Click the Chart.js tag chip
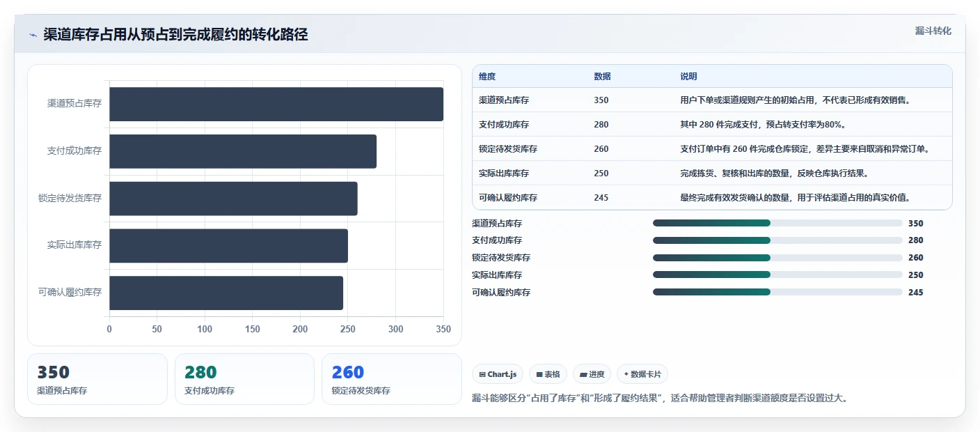The height and width of the screenshot is (432, 980). click(498, 374)
